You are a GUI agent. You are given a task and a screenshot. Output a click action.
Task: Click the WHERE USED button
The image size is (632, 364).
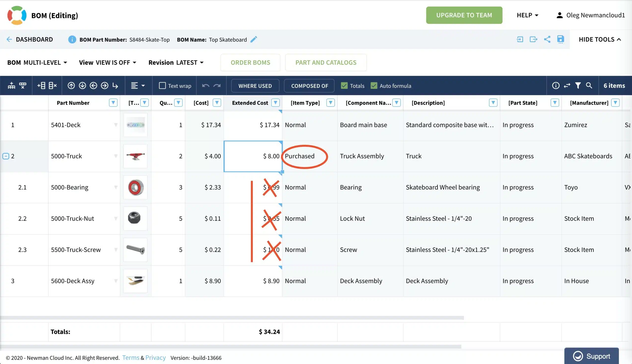click(x=255, y=86)
